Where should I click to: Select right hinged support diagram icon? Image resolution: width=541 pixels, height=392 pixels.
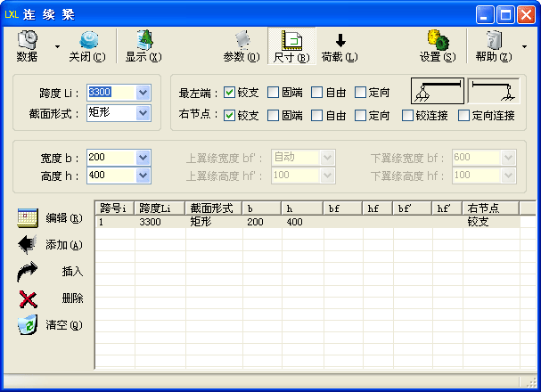pos(494,91)
